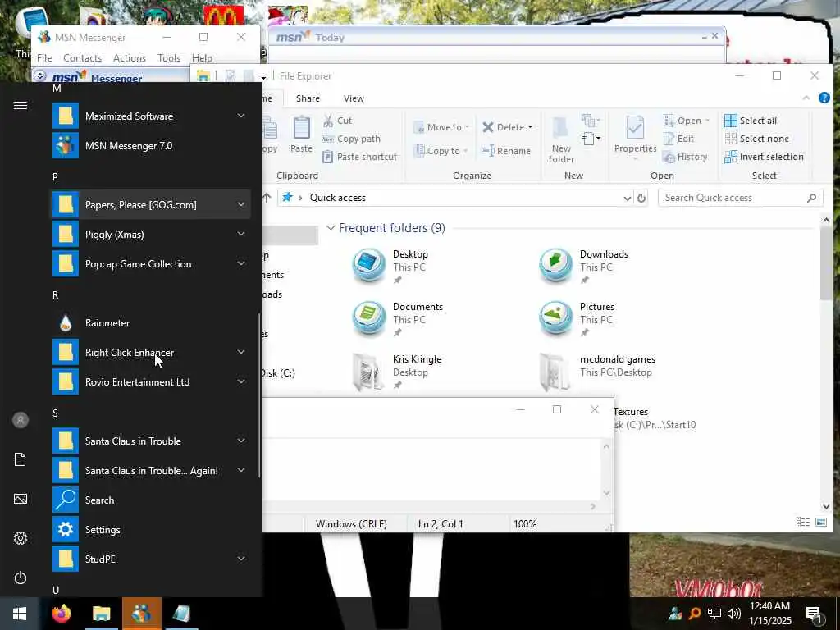Click the Search Quick access field
The width and height of the screenshot is (840, 630).
pyautogui.click(x=740, y=198)
